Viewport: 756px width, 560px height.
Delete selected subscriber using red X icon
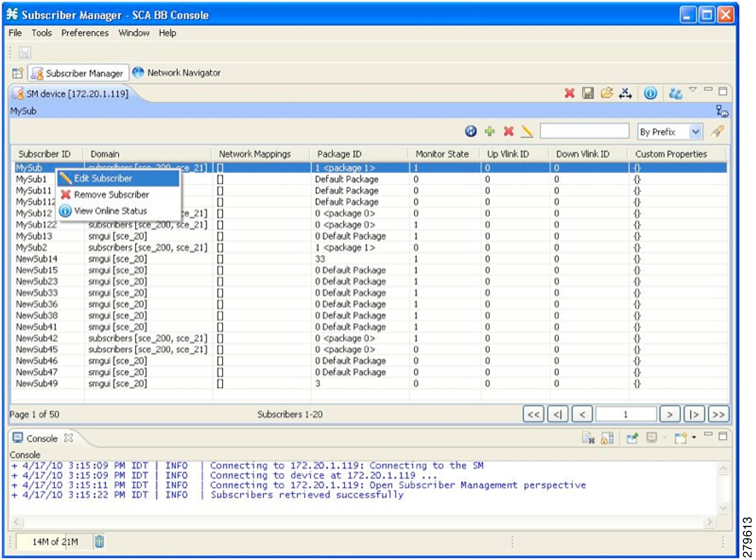coord(508,132)
